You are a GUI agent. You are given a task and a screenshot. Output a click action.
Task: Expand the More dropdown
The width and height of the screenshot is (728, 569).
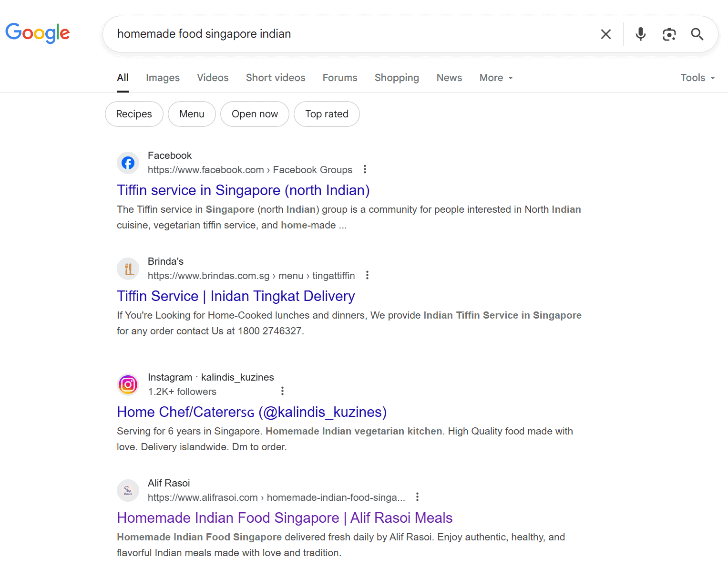point(496,78)
